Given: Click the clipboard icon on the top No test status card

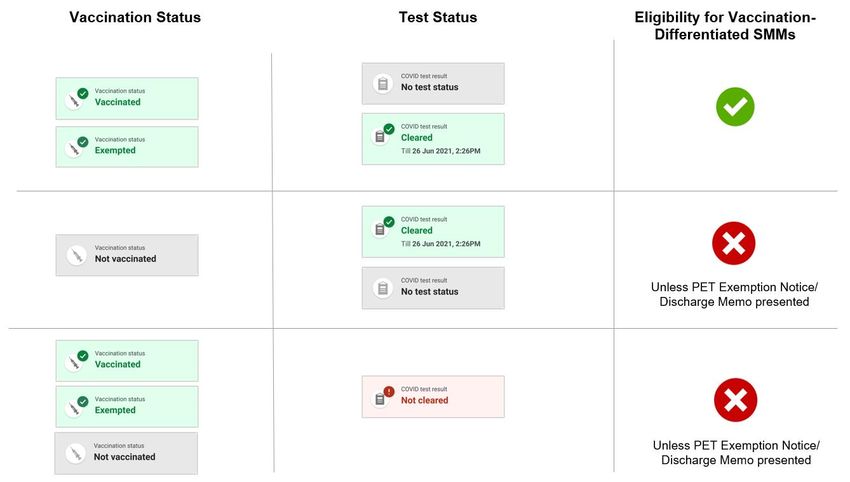Looking at the screenshot, I should pos(383,83).
